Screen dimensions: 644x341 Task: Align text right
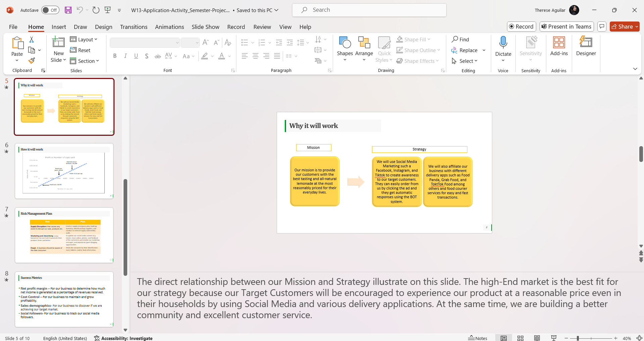click(x=266, y=56)
